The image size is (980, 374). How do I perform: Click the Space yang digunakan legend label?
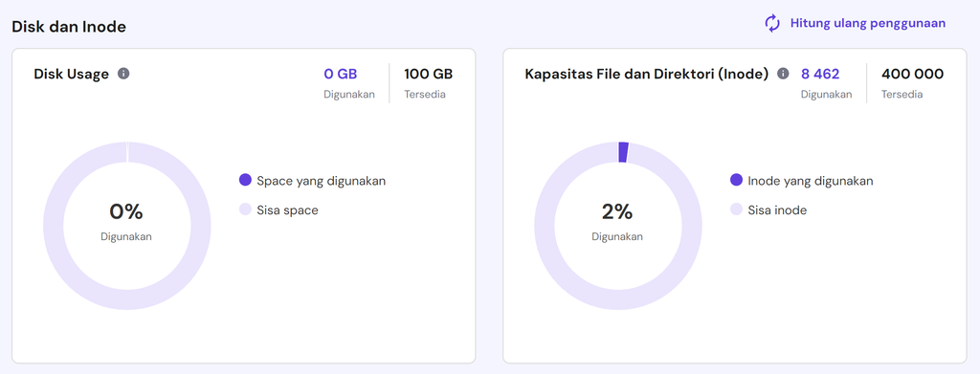[322, 181]
